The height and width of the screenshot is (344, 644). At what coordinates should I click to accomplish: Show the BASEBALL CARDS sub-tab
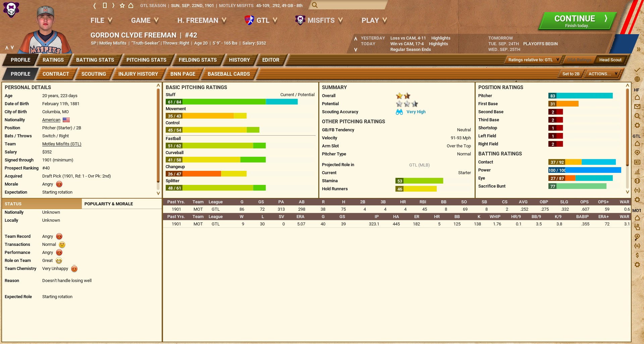pyautogui.click(x=229, y=74)
